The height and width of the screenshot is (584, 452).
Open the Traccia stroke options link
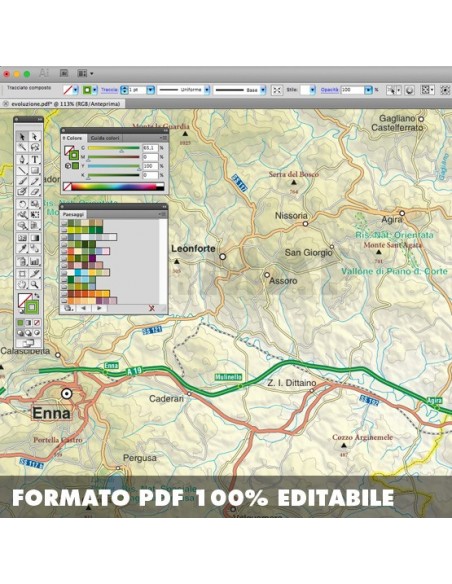(x=109, y=90)
